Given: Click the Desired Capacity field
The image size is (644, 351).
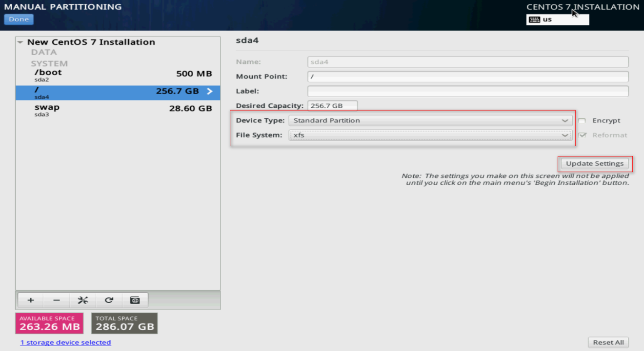Looking at the screenshot, I should (x=333, y=106).
